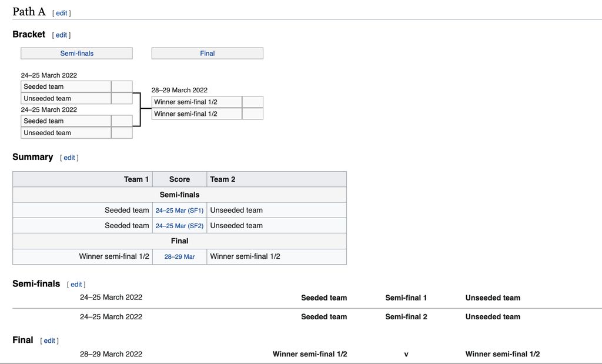602x364 pixels.
Task: Open the edit link next to Bracket
Action: (61, 35)
